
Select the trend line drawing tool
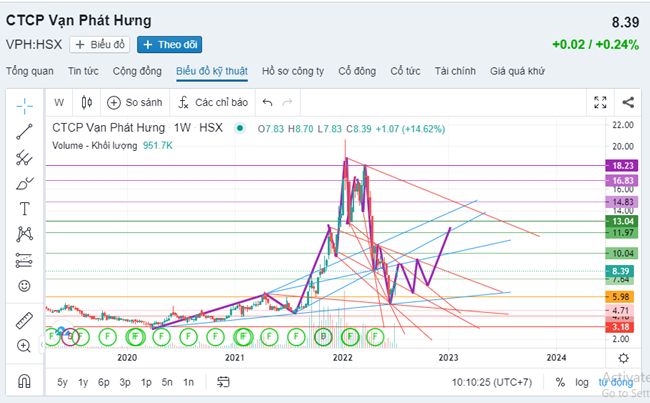click(24, 130)
